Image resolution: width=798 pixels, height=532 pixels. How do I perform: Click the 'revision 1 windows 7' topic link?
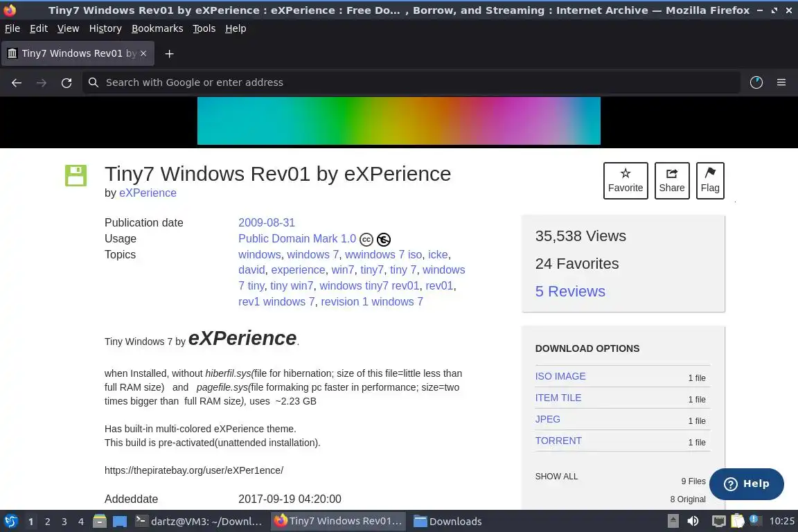point(372,301)
